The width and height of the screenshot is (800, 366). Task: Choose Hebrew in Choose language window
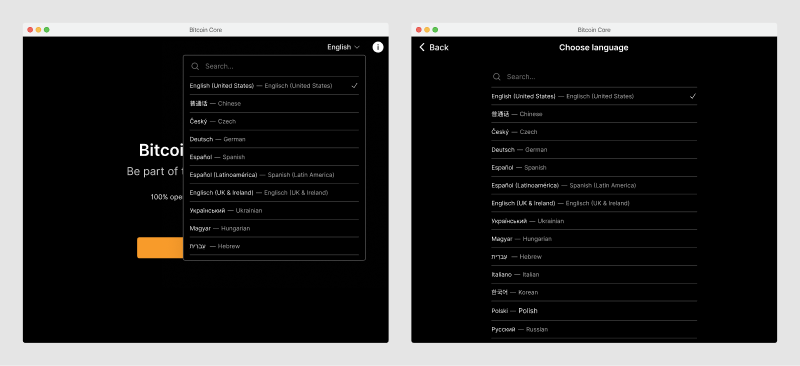[594, 257]
